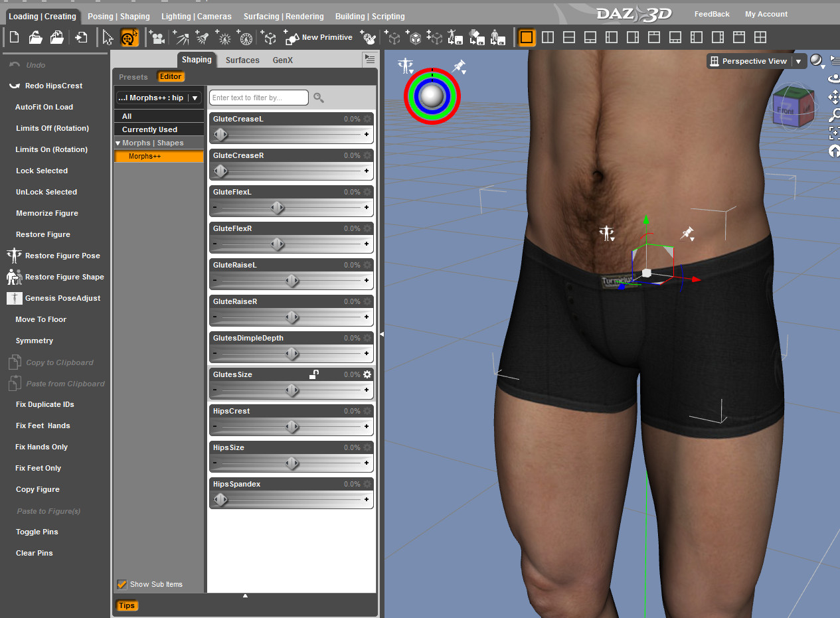
Task: Click Lock Selected action
Action: click(42, 171)
